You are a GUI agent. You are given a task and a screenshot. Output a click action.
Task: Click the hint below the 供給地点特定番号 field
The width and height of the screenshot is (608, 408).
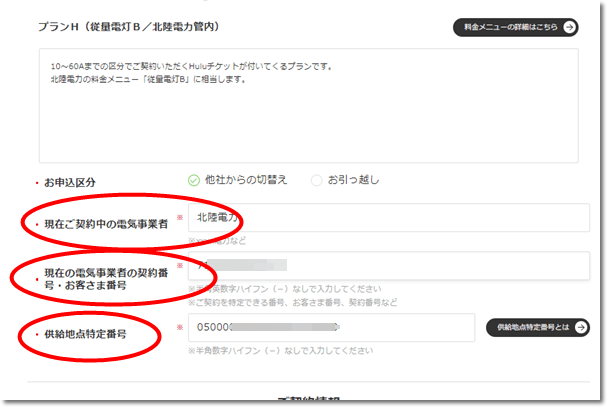point(281,351)
